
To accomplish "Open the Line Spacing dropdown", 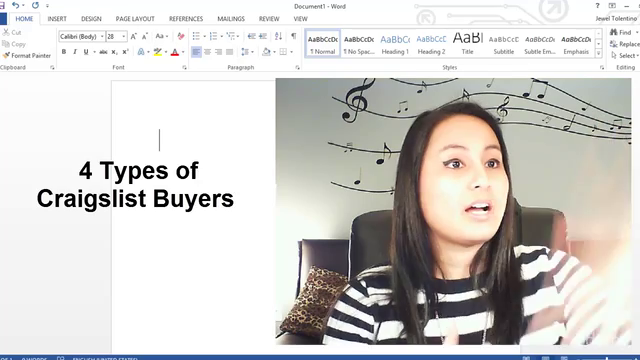I will click(247, 52).
